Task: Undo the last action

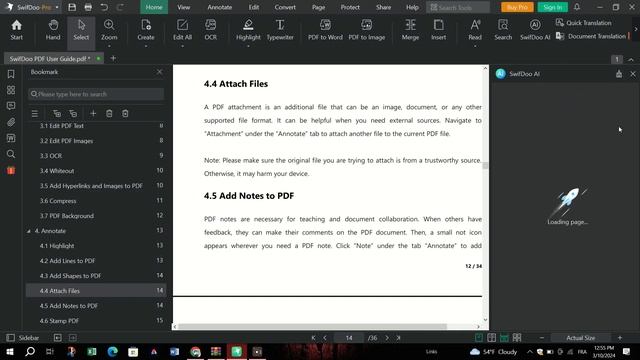Action: (104, 7)
